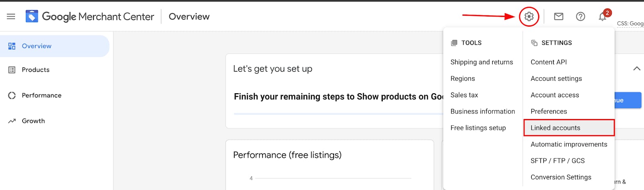The width and height of the screenshot is (644, 190).
Task: Click the Products list icon in sidebar
Action: pos(12,70)
